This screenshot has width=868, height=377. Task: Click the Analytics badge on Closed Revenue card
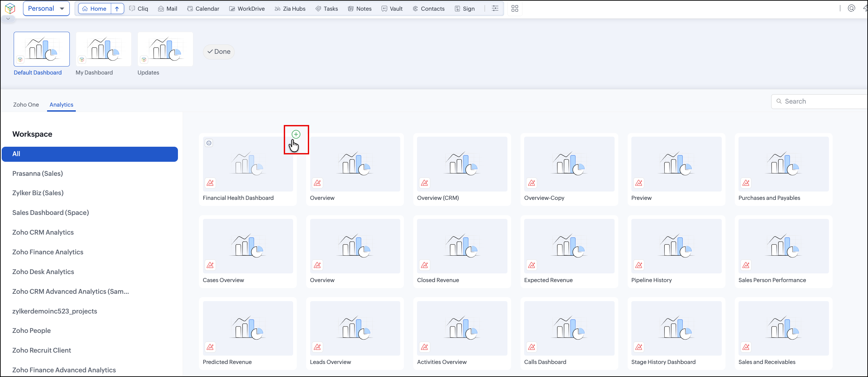click(x=425, y=265)
